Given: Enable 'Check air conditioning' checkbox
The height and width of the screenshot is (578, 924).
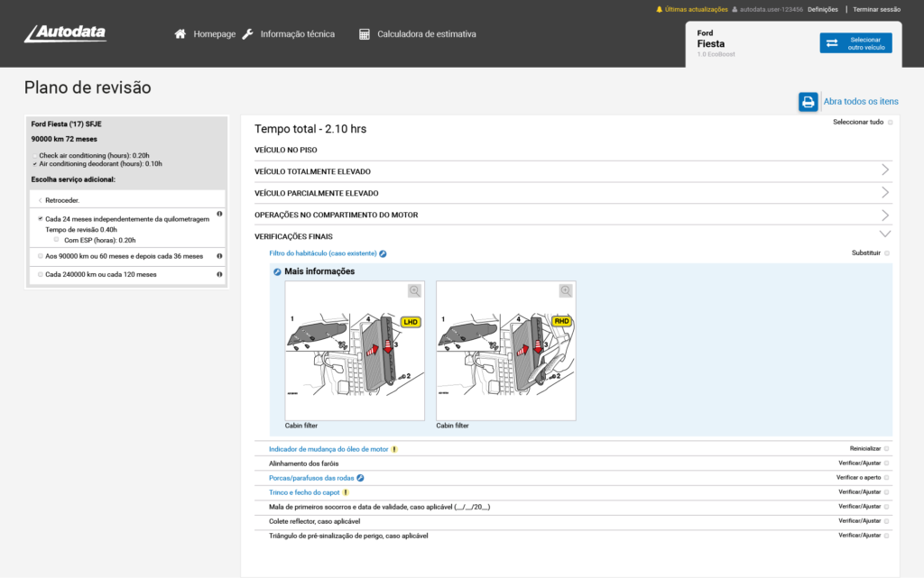Looking at the screenshot, I should [x=35, y=156].
